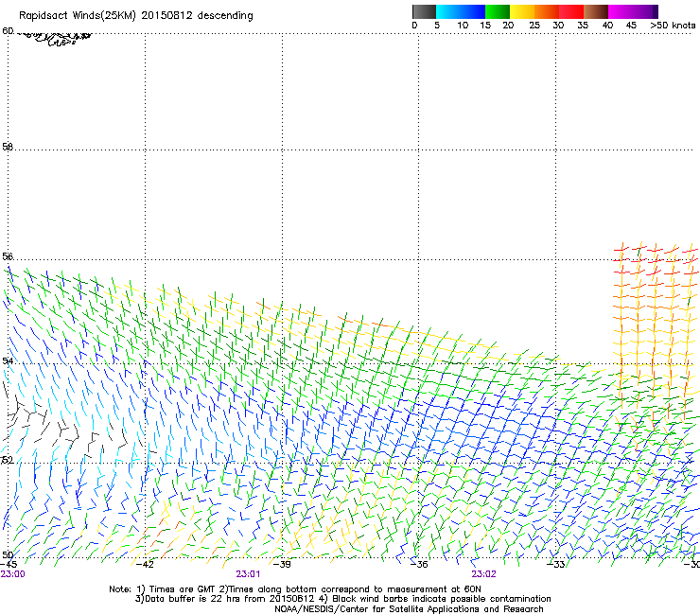Click the purple time stamp '23:01'

tap(248, 574)
